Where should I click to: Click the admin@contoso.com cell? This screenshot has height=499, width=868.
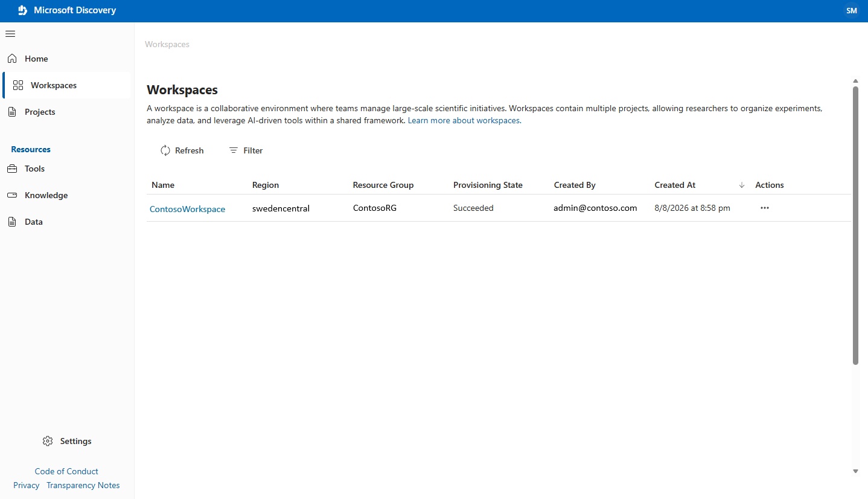[595, 208]
